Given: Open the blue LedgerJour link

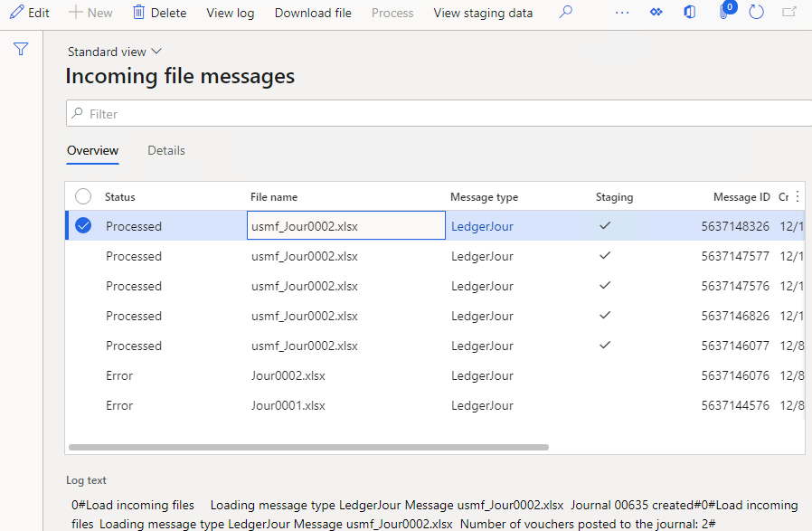Looking at the screenshot, I should point(482,226).
